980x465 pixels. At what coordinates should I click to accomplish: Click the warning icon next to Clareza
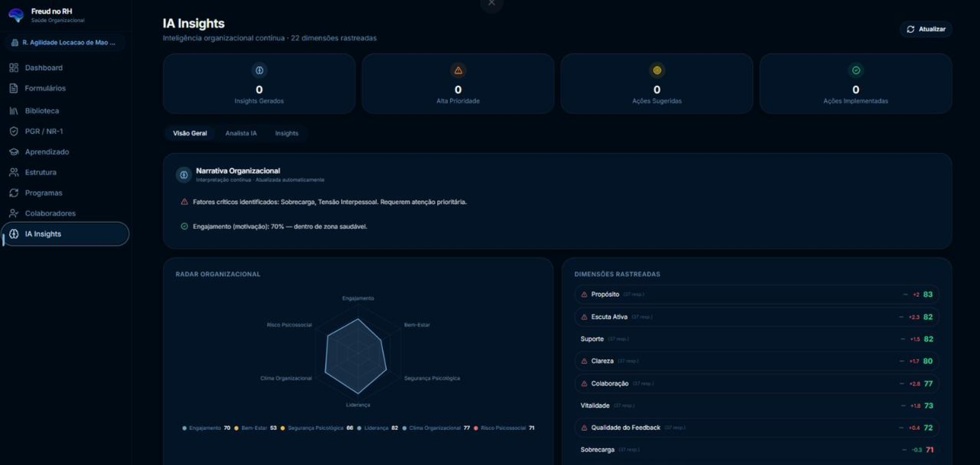[x=584, y=361]
